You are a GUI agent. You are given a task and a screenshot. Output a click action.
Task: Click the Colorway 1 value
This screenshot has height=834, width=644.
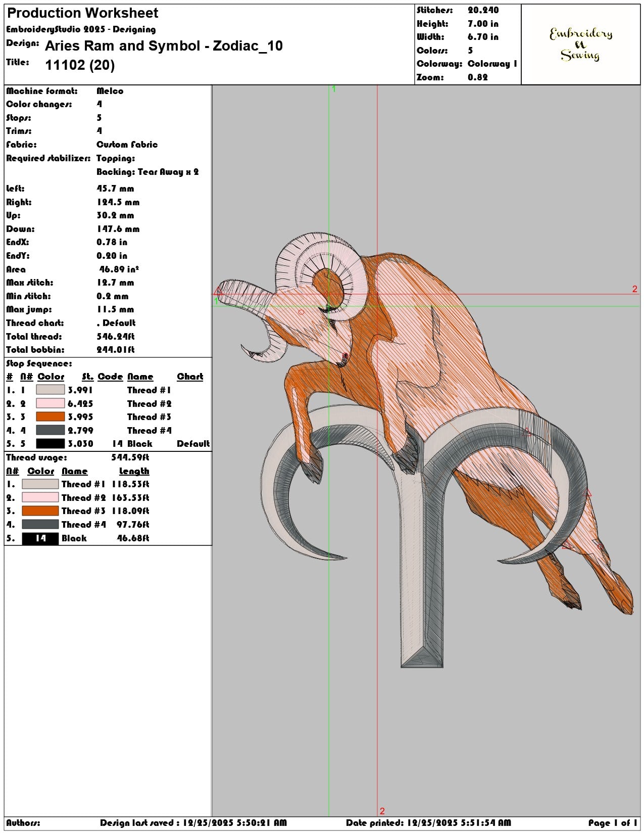[x=492, y=64]
